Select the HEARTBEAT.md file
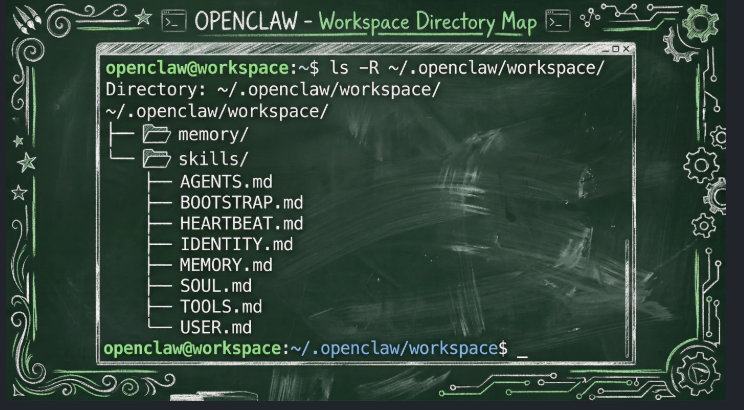The height and width of the screenshot is (410, 744). tap(240, 223)
